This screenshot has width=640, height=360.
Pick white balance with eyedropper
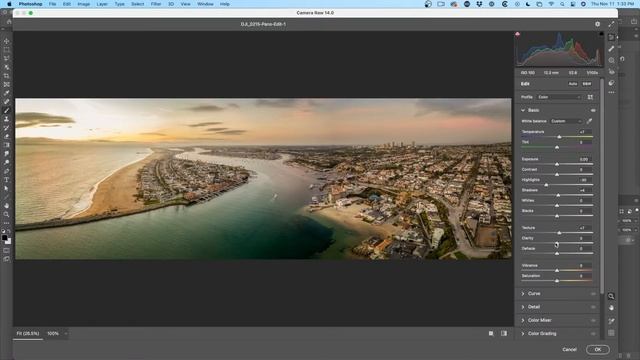click(x=589, y=121)
